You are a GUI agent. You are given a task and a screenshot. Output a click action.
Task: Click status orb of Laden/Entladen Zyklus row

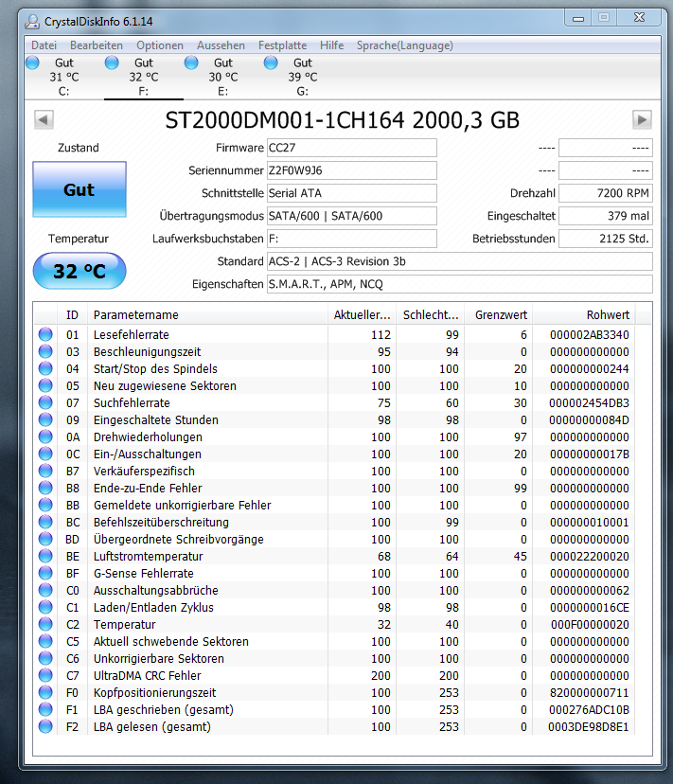[45, 607]
